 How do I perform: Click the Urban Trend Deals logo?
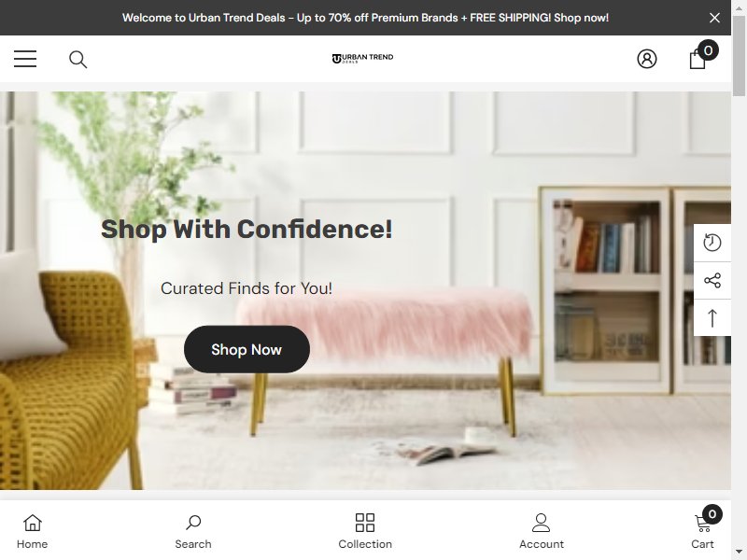pyautogui.click(x=362, y=58)
